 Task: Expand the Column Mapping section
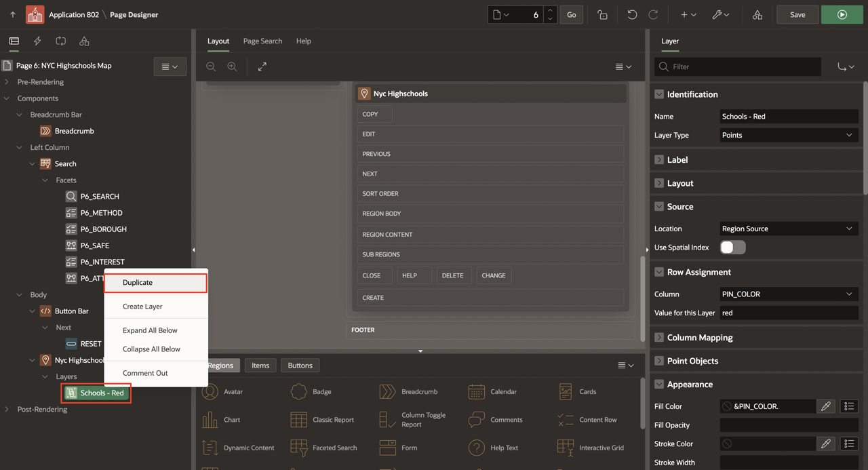[x=659, y=337]
